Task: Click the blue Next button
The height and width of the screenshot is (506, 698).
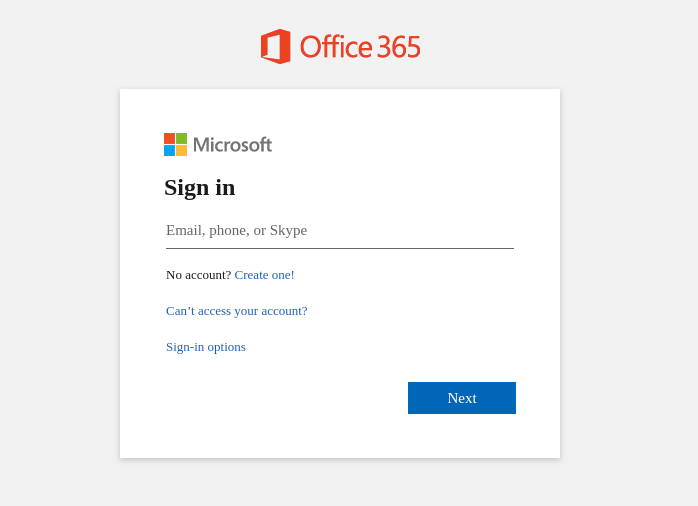Action: click(462, 398)
